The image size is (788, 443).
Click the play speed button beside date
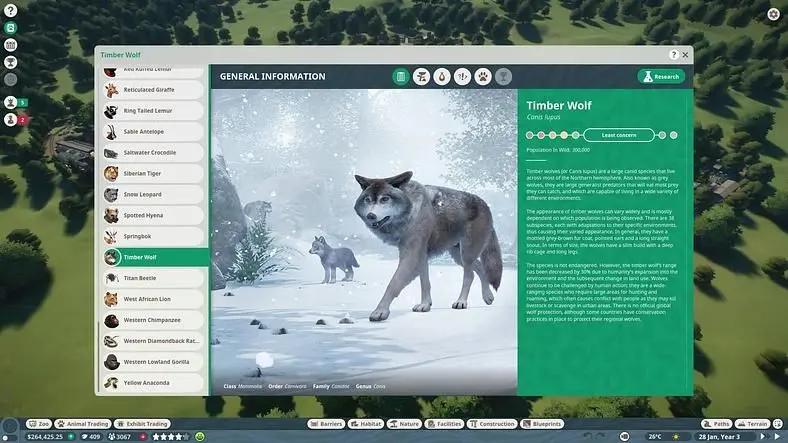pos(763,437)
